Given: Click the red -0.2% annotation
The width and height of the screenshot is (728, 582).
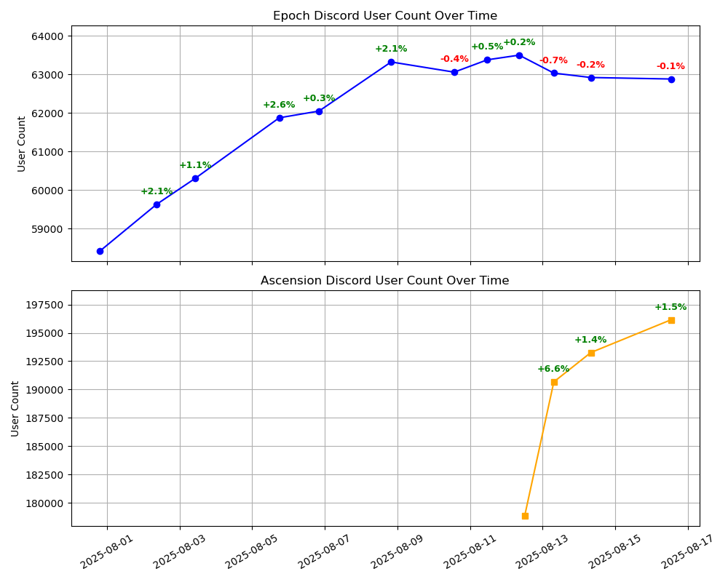Looking at the screenshot, I should (590, 65).
